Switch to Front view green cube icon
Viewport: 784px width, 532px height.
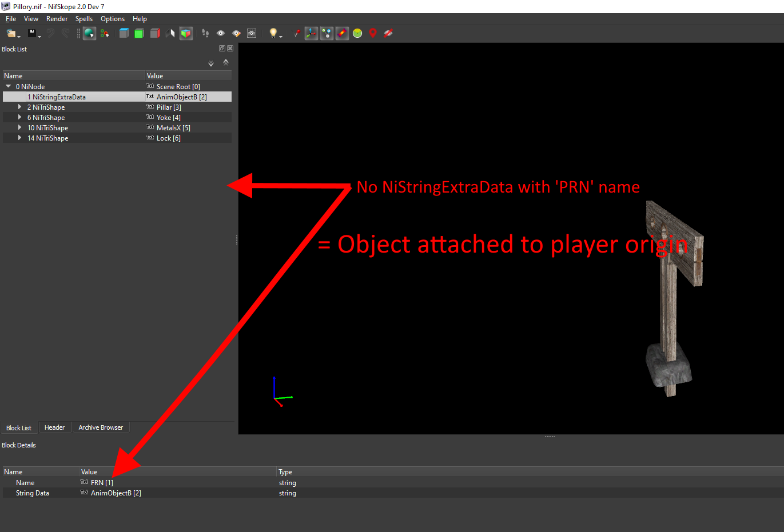click(139, 33)
